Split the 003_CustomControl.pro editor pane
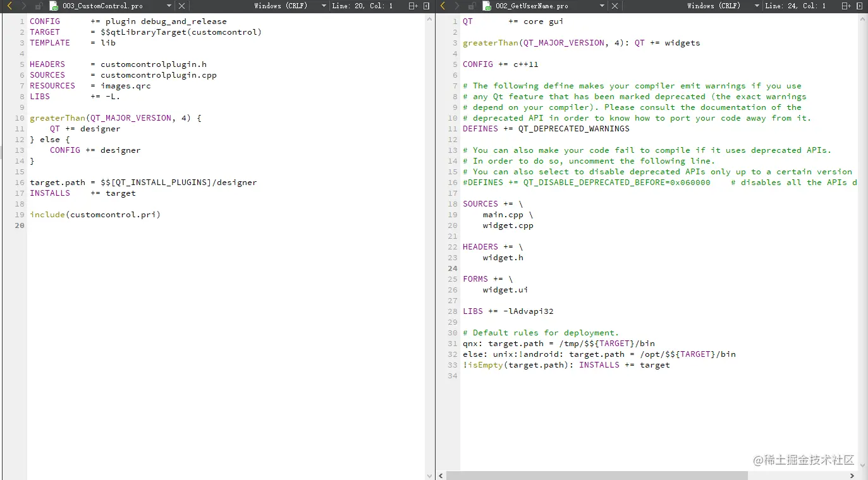The height and width of the screenshot is (480, 868). tap(413, 6)
